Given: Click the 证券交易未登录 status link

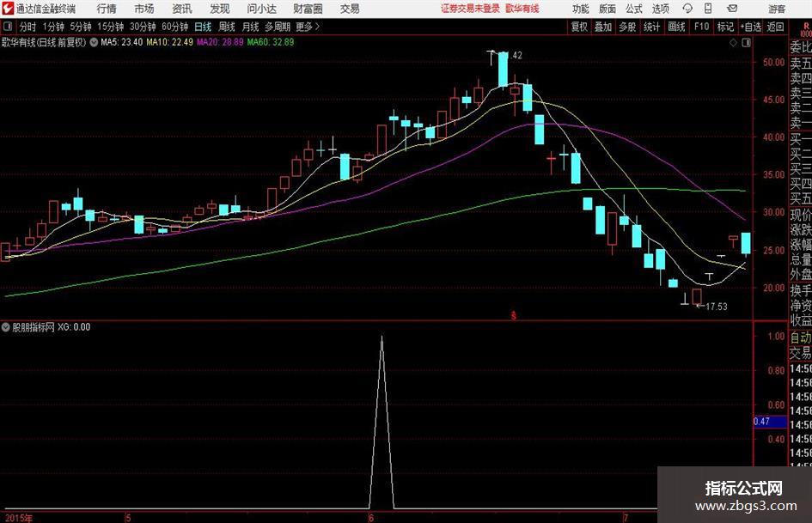Looking at the screenshot, I should 471,9.
